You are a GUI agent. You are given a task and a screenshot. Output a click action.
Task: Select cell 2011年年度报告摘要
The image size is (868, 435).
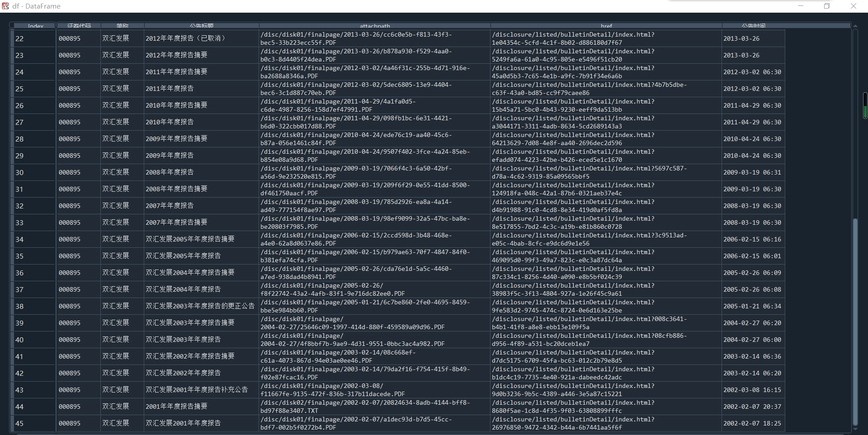[202, 72]
